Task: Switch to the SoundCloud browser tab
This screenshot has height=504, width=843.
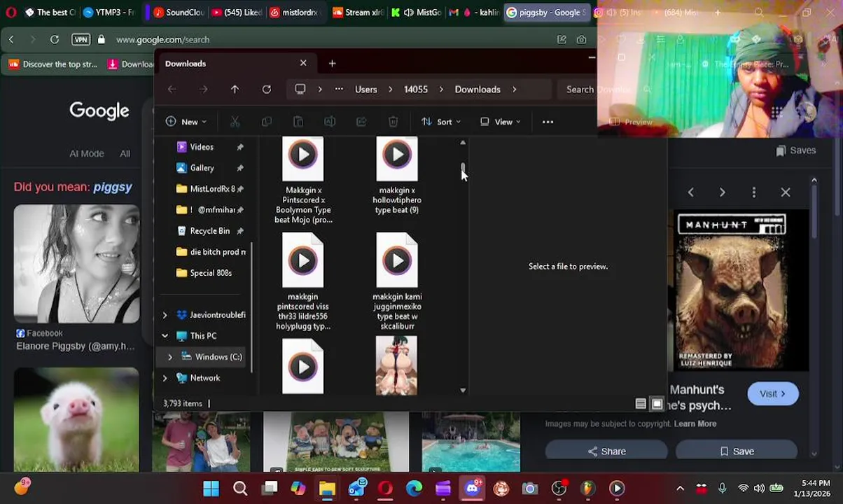Action: click(x=179, y=12)
